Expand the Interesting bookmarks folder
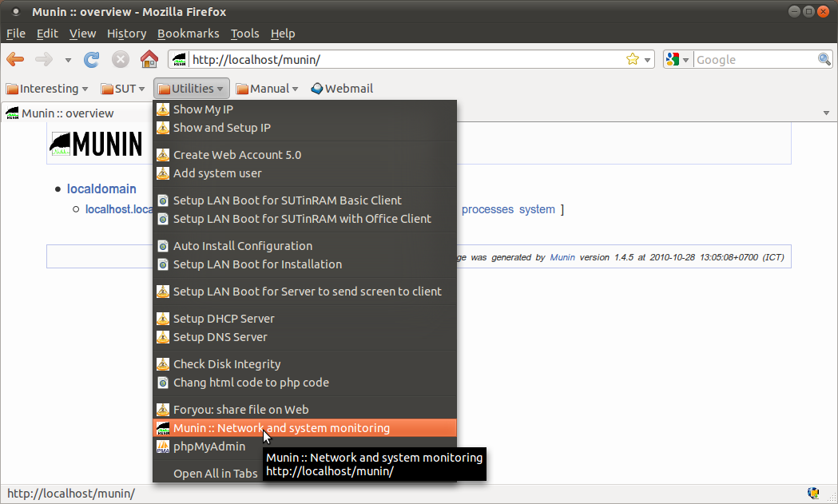The height and width of the screenshot is (504, 838). 47,89
